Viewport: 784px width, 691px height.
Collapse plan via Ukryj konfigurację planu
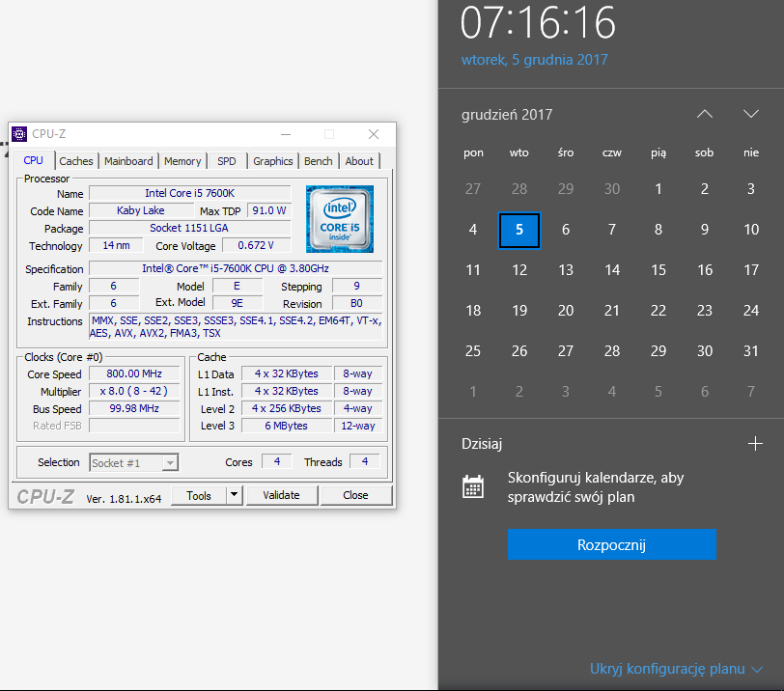(x=676, y=669)
